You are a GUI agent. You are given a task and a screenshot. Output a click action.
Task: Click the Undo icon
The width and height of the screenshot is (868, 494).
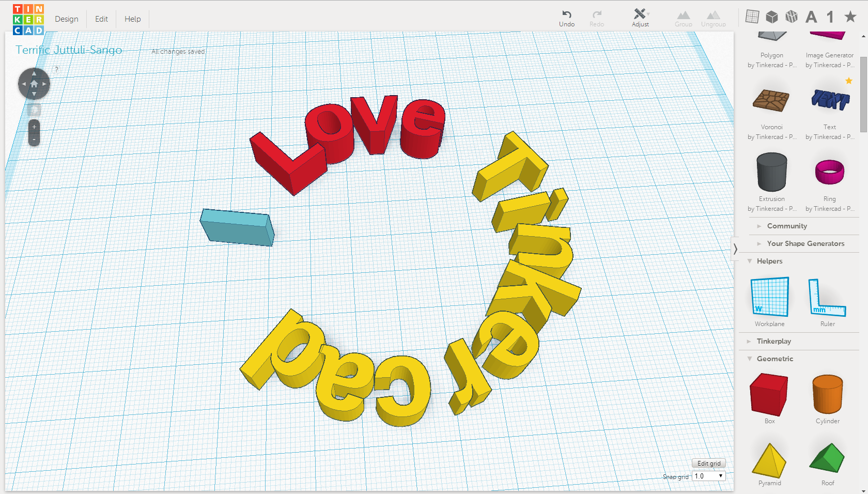[567, 16]
